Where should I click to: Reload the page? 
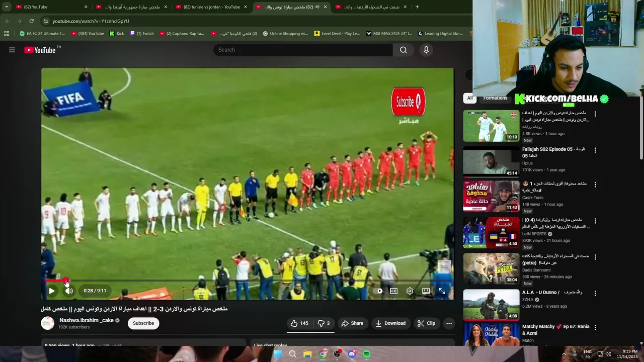(31, 21)
